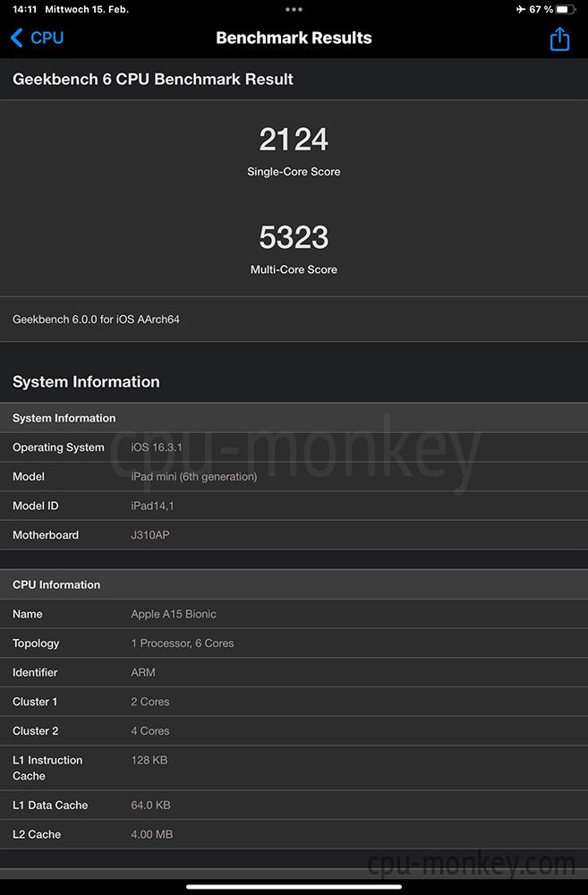Screen dimensions: 588x895
Task: Tap the Model ID label
Action: tap(36, 505)
